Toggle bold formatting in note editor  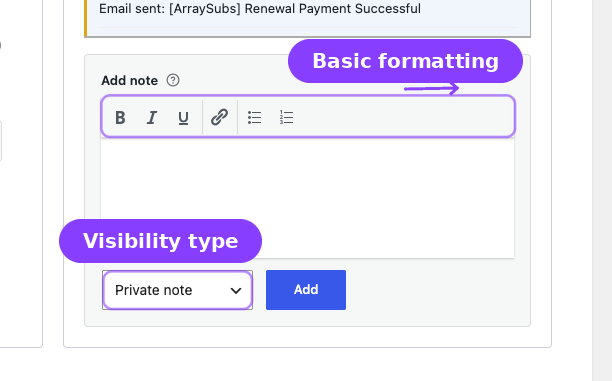(120, 117)
